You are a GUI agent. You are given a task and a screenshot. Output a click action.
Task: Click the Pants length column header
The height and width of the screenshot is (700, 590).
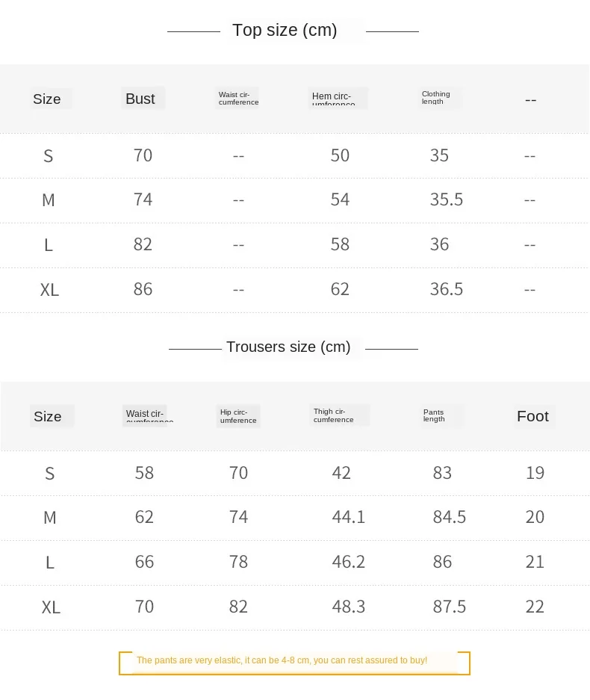click(437, 415)
